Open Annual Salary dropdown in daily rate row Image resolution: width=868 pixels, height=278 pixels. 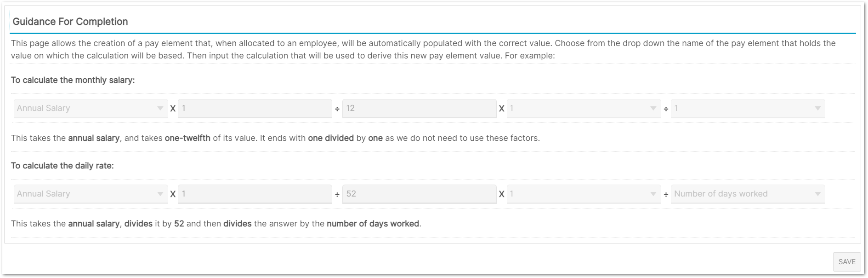pyautogui.click(x=91, y=194)
